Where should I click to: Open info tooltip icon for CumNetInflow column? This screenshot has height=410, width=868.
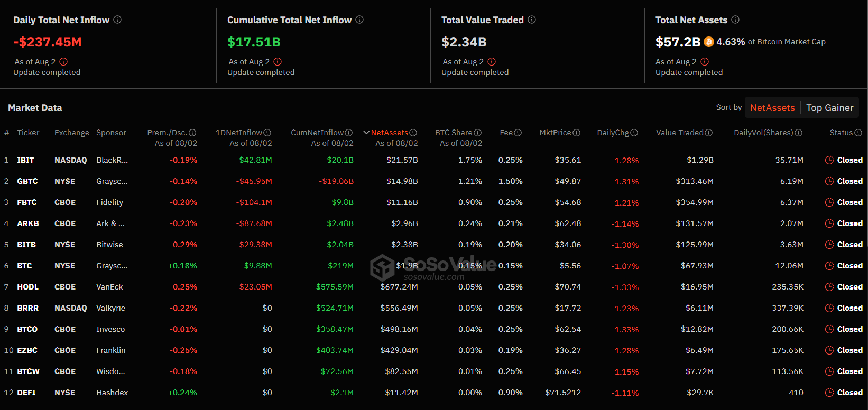click(x=349, y=133)
